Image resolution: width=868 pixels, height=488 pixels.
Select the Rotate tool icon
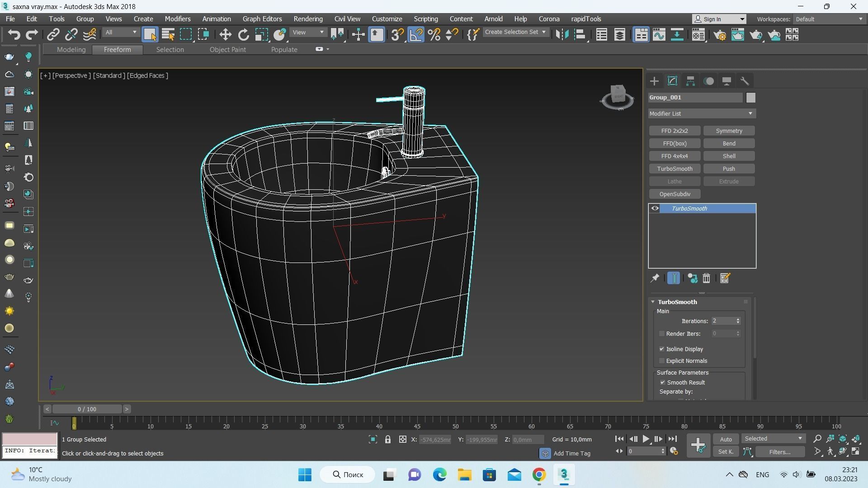pyautogui.click(x=243, y=35)
